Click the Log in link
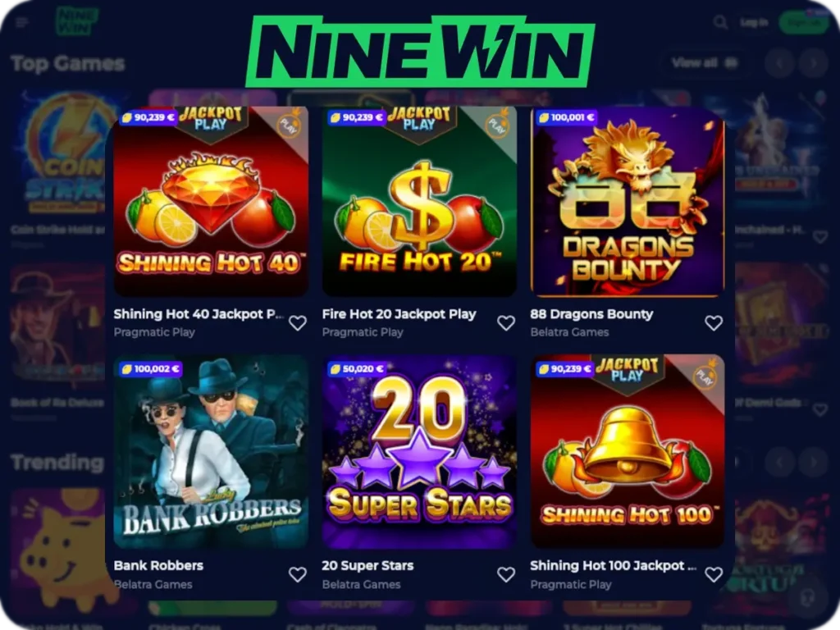The image size is (840, 630). click(754, 22)
